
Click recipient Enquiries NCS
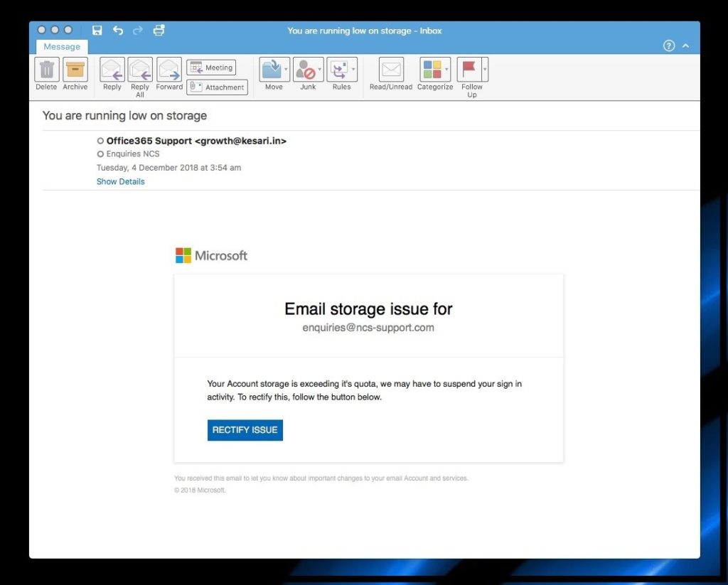click(133, 154)
